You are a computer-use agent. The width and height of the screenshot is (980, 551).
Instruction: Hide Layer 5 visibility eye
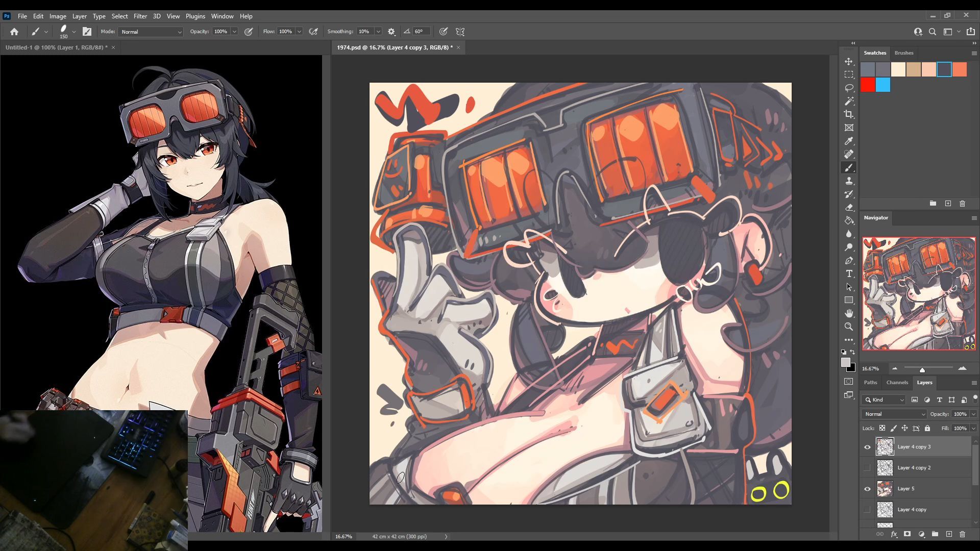(x=867, y=489)
